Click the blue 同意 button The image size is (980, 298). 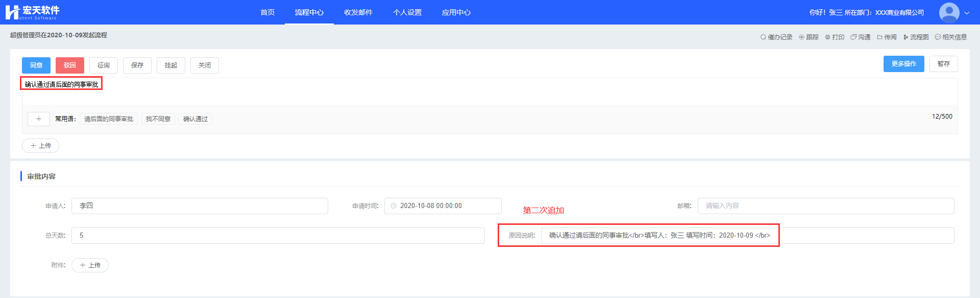[x=36, y=65]
